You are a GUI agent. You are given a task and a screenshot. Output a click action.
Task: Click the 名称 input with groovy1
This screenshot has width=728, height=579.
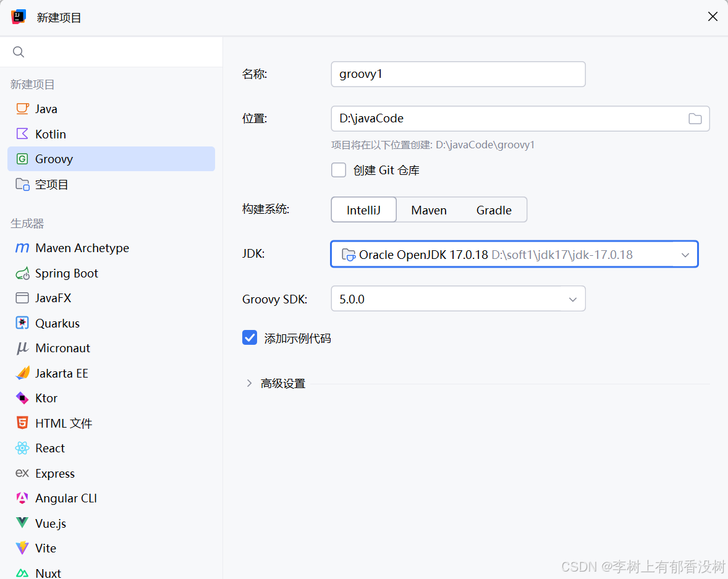point(458,74)
